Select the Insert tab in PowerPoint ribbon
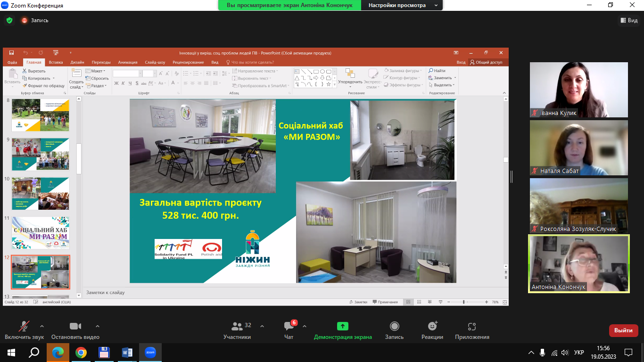Screen dimensions: 644x362 pyautogui.click(x=56, y=62)
